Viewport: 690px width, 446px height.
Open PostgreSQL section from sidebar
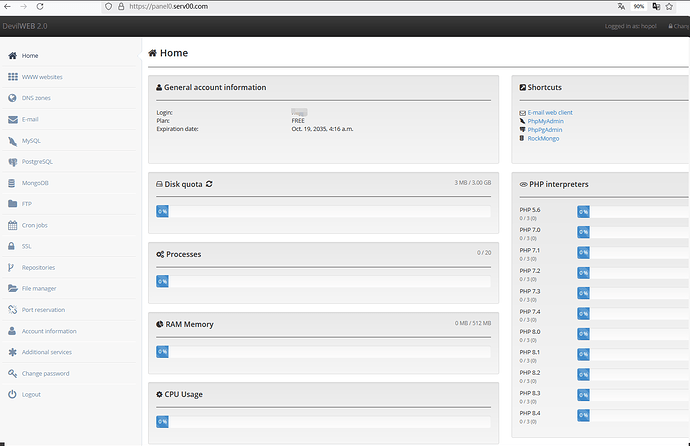[37, 162]
